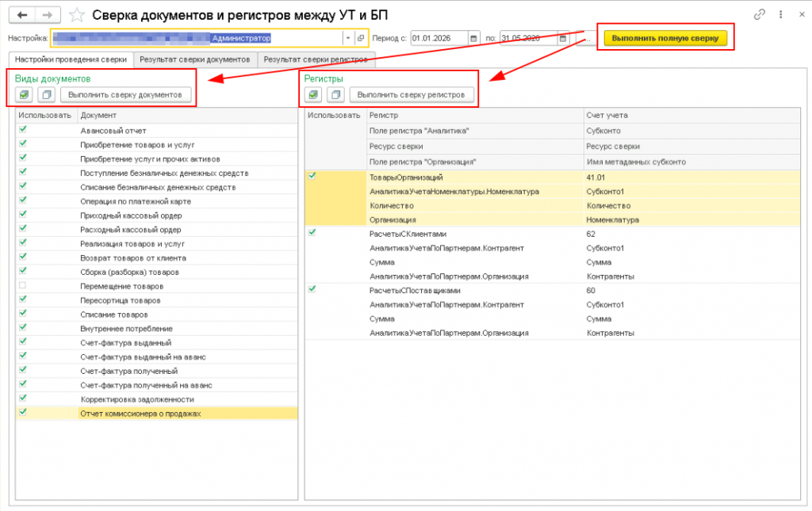
Task: Click Документ column header
Action: coord(187,116)
